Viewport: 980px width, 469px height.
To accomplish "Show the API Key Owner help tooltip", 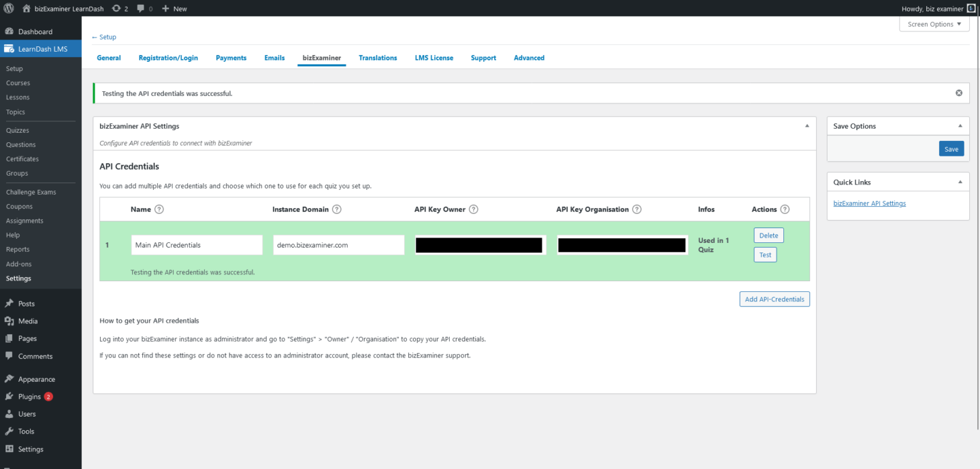I will tap(473, 209).
